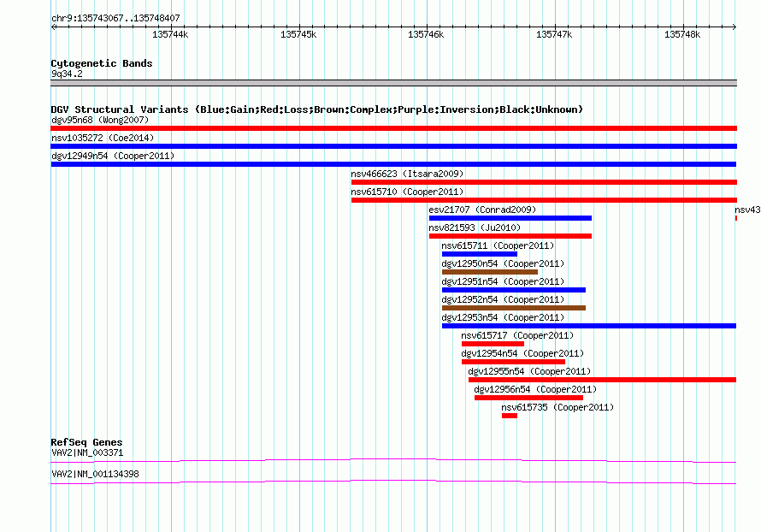
Task: Click the truncated nsv43 label at right edge
Action: coord(747,210)
